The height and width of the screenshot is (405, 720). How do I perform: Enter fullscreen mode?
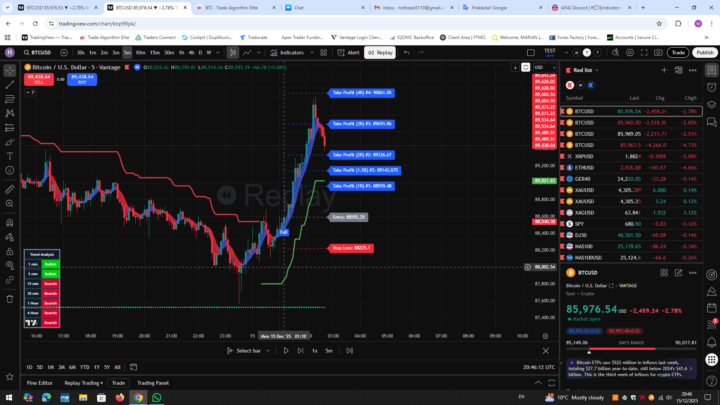coord(644,53)
